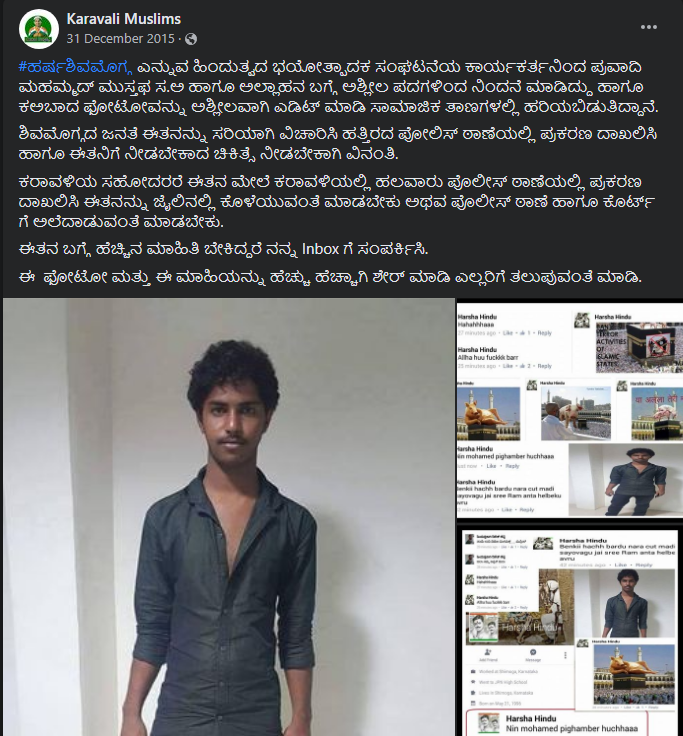Click the Kaaba image with ban text
This screenshot has height=736, width=683.
click(639, 347)
